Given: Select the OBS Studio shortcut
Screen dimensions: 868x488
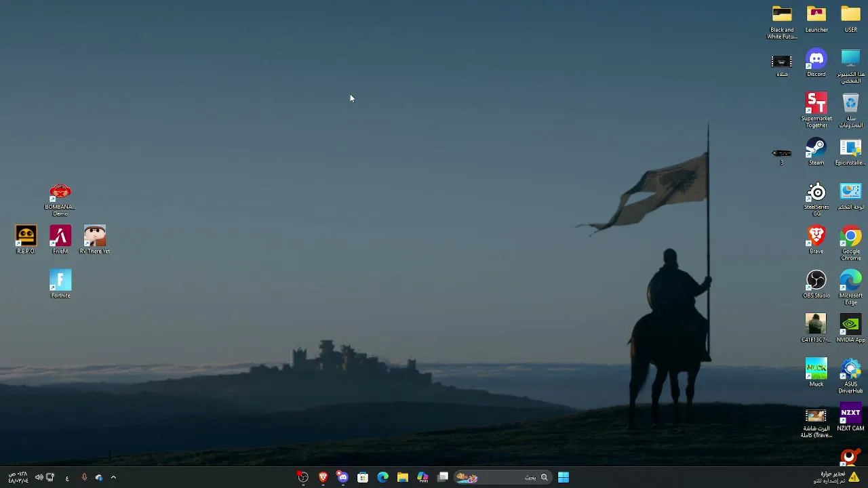Looking at the screenshot, I should pos(816,285).
